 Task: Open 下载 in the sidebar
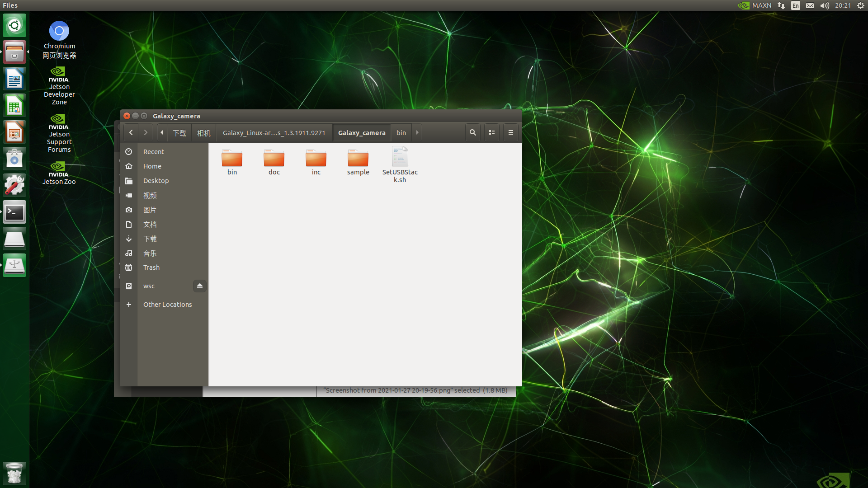click(164, 239)
